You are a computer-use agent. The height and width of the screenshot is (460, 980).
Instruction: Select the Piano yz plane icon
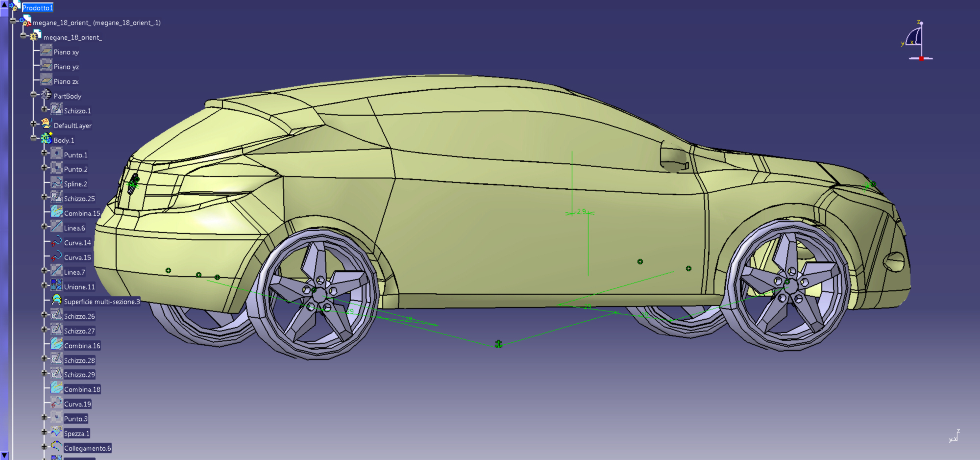tap(46, 66)
